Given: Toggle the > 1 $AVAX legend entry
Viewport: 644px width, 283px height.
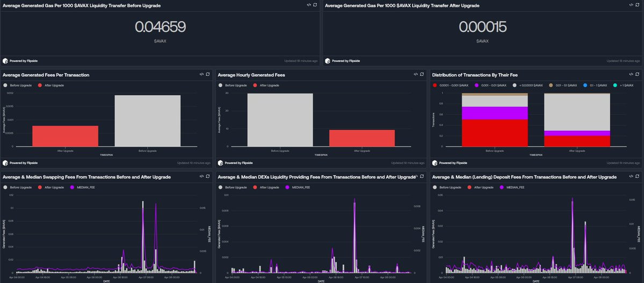Looking at the screenshot, I should (x=625, y=85).
